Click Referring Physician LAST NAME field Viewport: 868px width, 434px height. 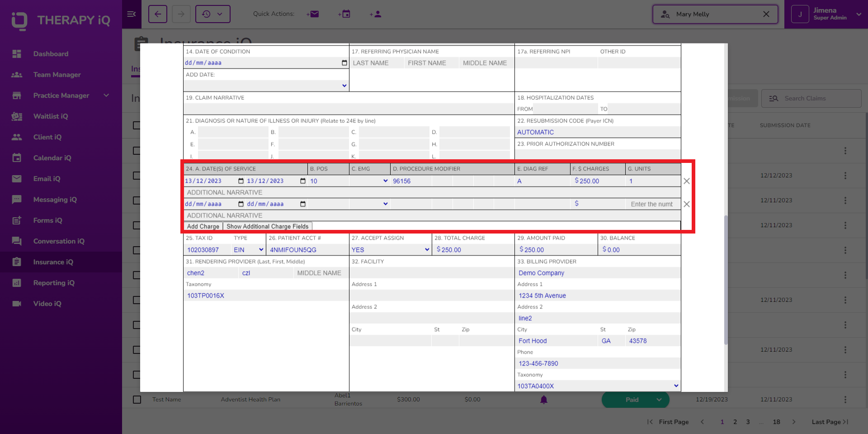pyautogui.click(x=377, y=63)
